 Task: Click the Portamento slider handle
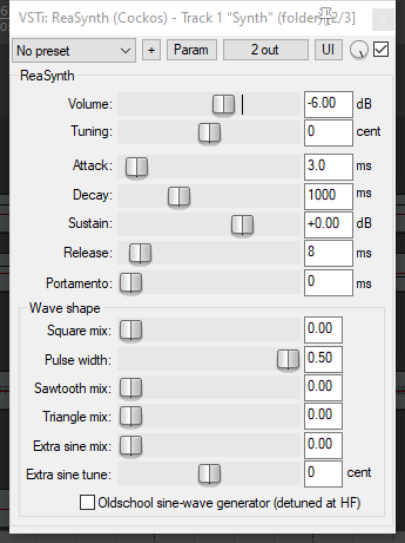click(x=131, y=283)
